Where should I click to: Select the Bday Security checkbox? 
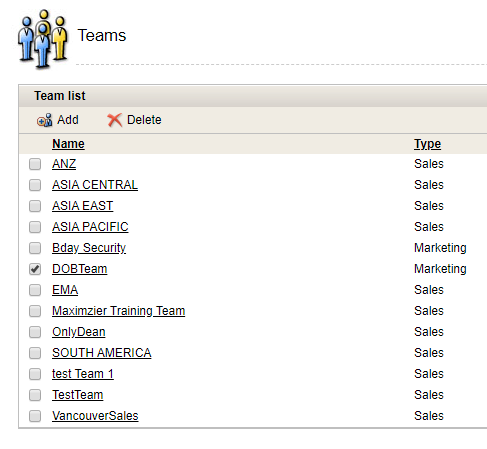tap(35, 248)
